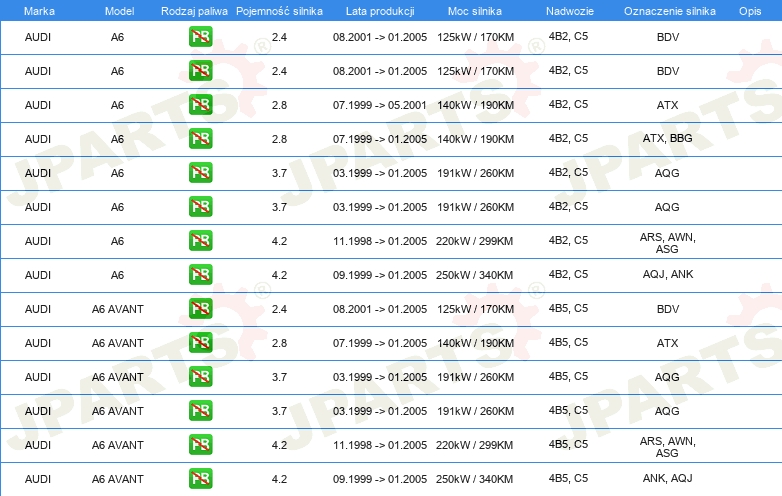Click the Pojemność silnika column header
The height and width of the screenshot is (496, 782).
point(279,10)
